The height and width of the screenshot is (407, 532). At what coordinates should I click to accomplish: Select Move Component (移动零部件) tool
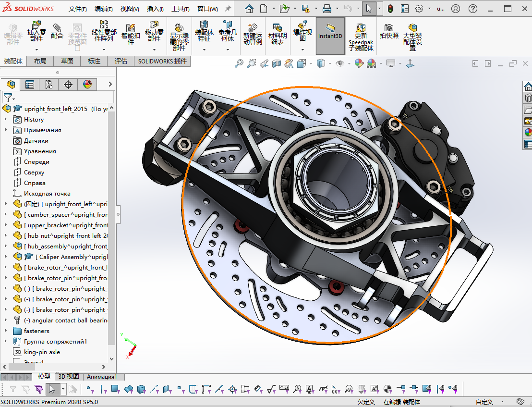coord(154,31)
